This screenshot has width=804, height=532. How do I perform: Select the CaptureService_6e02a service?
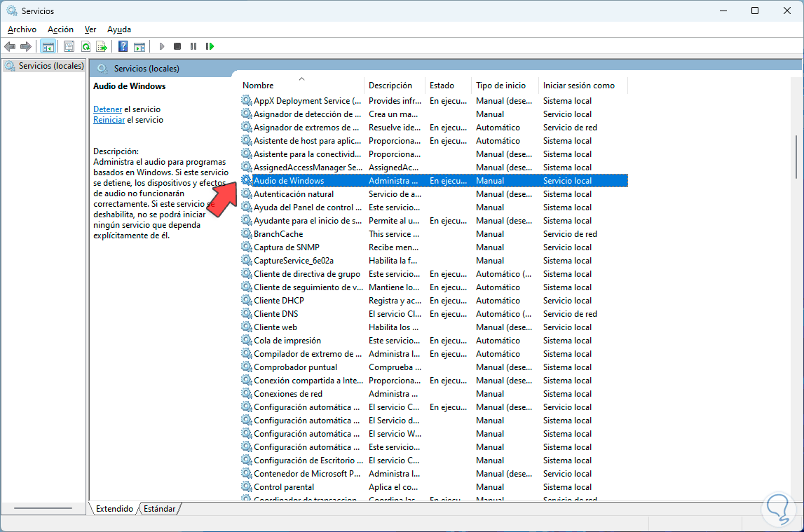click(435, 260)
